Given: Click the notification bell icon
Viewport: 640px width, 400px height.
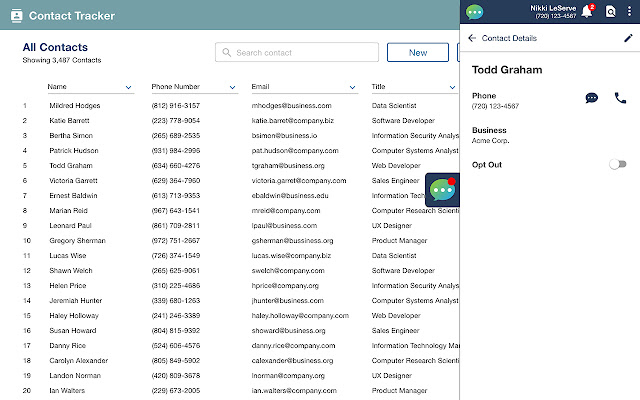Looking at the screenshot, I should [x=588, y=12].
